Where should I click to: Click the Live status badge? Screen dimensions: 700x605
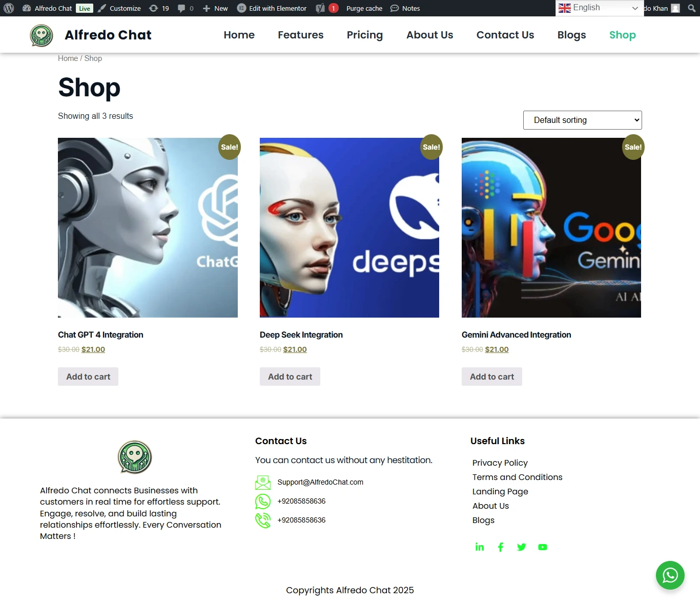click(x=85, y=8)
